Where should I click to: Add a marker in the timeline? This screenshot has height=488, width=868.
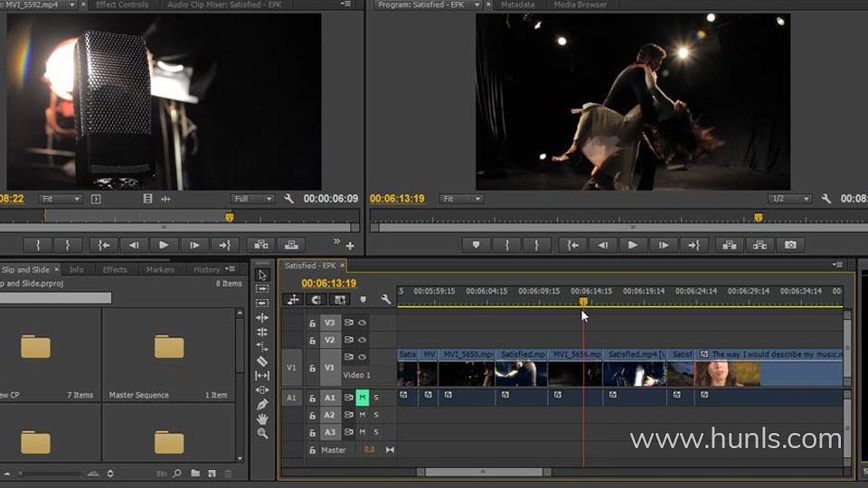coord(363,299)
